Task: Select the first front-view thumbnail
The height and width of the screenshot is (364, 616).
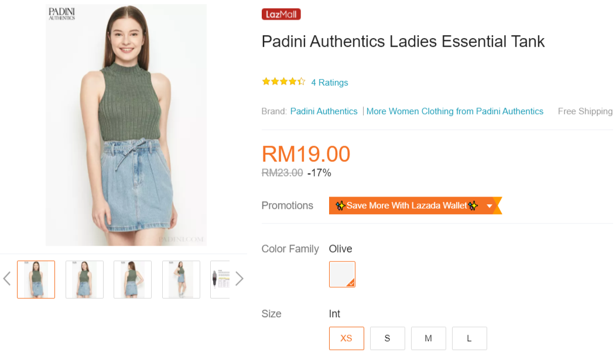Action: tap(36, 280)
